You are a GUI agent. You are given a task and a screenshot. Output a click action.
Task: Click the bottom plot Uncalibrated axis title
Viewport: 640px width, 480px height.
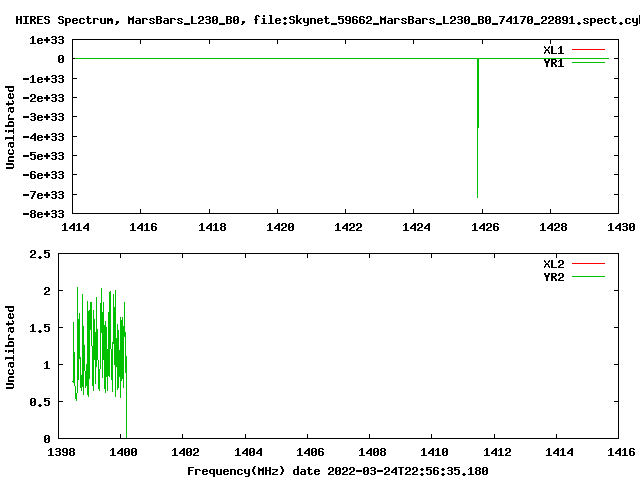tap(10, 347)
